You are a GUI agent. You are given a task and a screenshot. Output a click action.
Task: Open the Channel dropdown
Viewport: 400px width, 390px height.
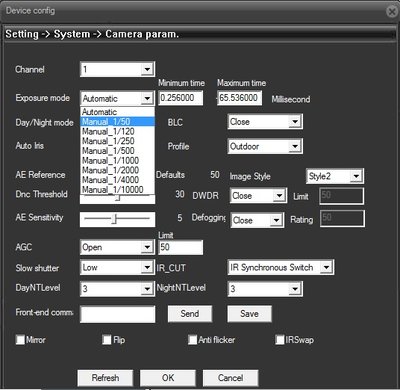coord(117,69)
